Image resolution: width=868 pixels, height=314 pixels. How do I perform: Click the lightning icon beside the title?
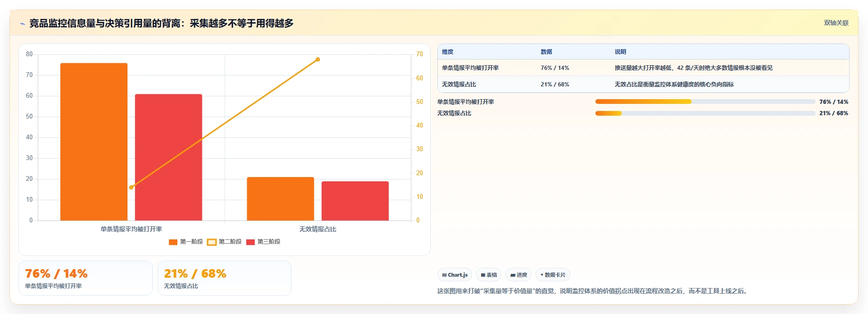click(x=22, y=24)
